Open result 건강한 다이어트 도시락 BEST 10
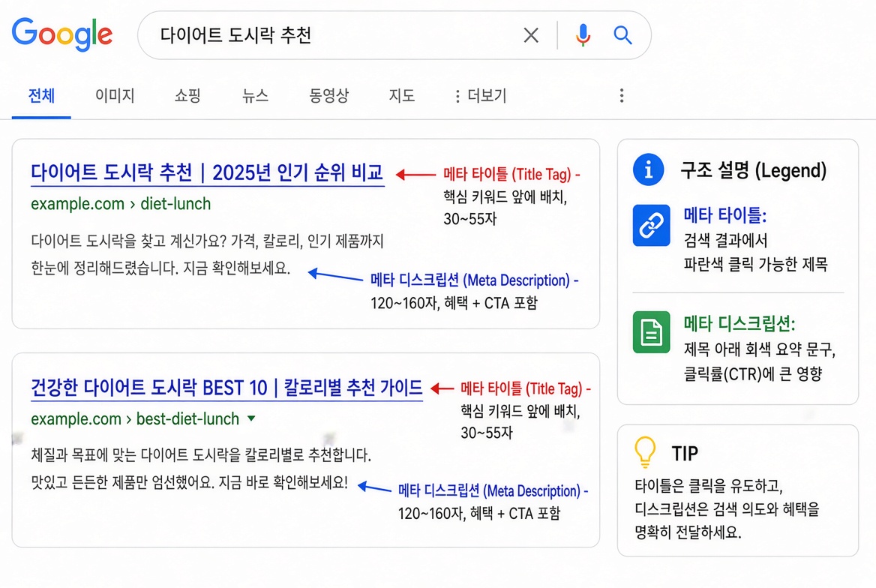Viewport: 876px width, 588px height. click(226, 387)
